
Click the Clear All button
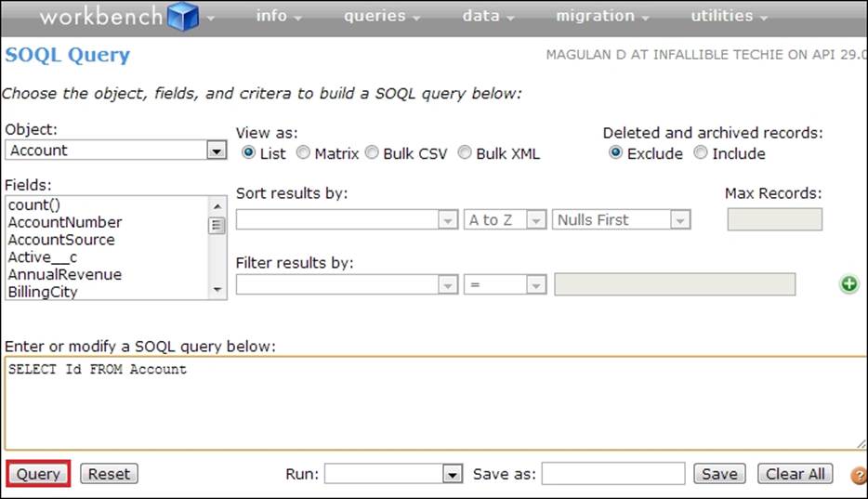pyautogui.click(x=795, y=474)
